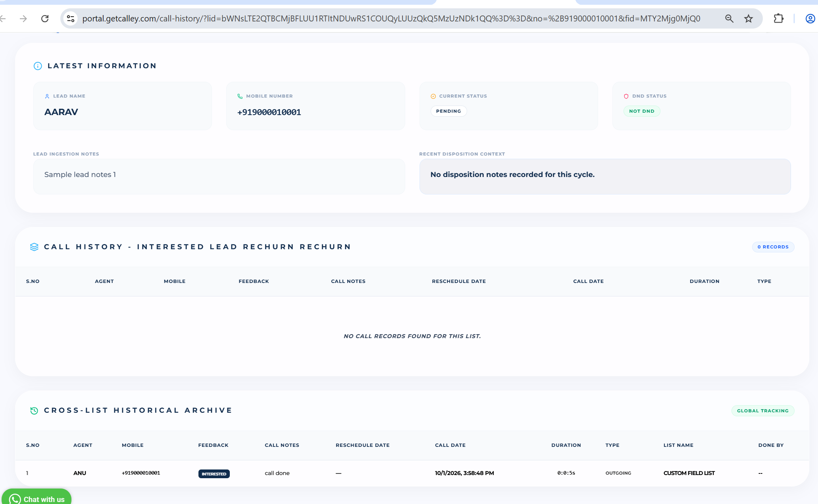
Task: Click the Call History AGENT column header
Action: tap(104, 281)
